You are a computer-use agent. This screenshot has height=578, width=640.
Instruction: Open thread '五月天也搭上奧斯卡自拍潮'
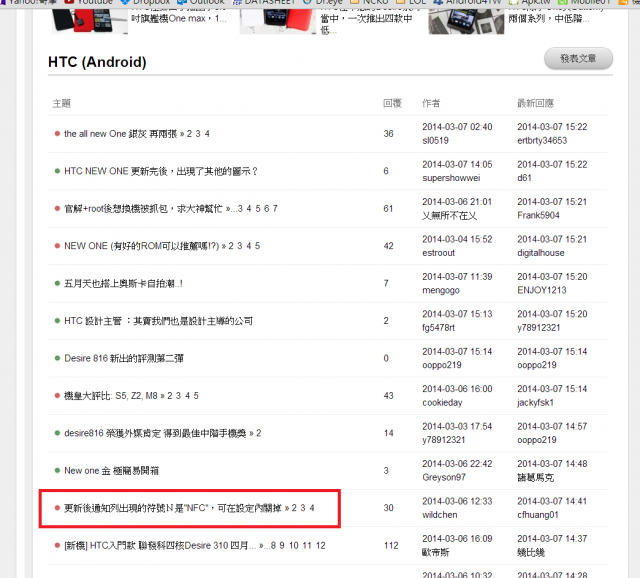coord(123,283)
